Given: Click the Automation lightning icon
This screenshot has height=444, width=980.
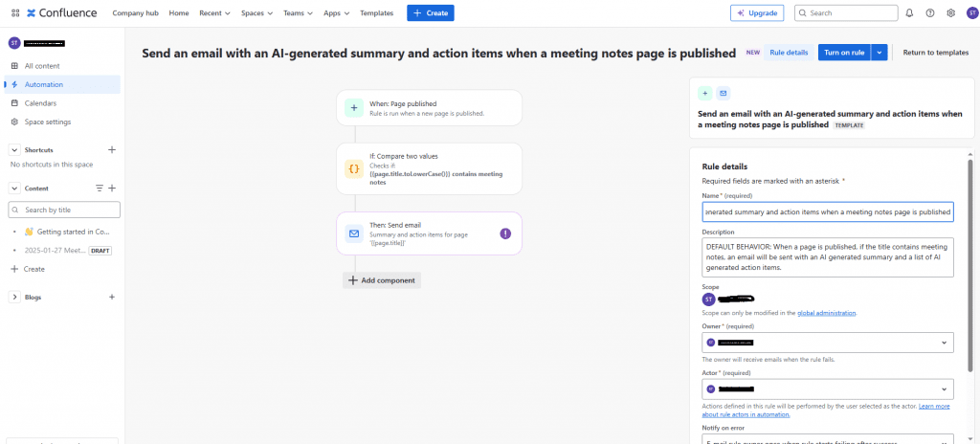Looking at the screenshot, I should [x=14, y=84].
